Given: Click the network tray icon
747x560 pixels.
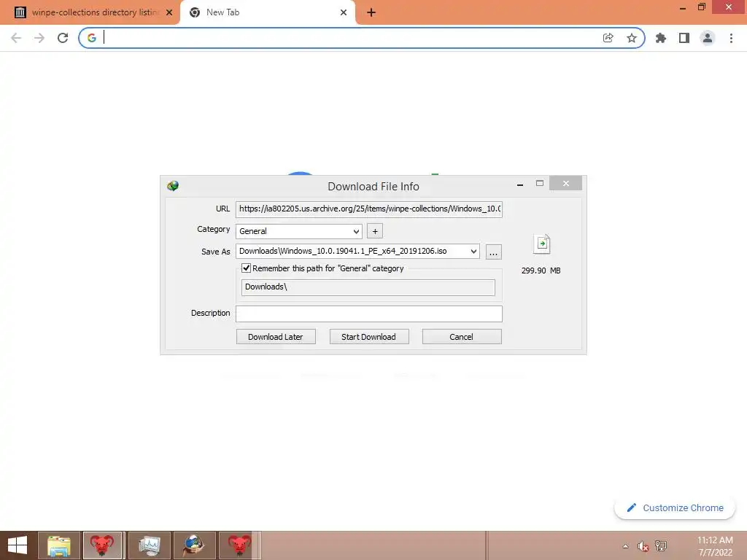Looking at the screenshot, I should 661,546.
